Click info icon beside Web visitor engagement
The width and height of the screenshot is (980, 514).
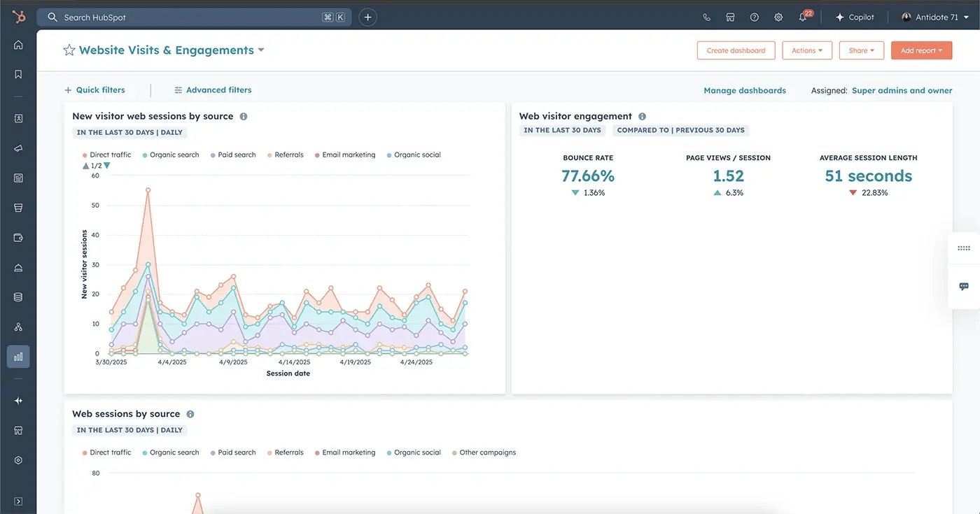[642, 117]
